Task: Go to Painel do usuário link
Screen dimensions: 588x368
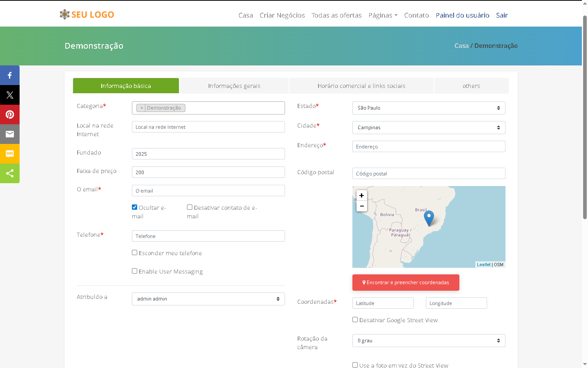Action: click(462, 15)
